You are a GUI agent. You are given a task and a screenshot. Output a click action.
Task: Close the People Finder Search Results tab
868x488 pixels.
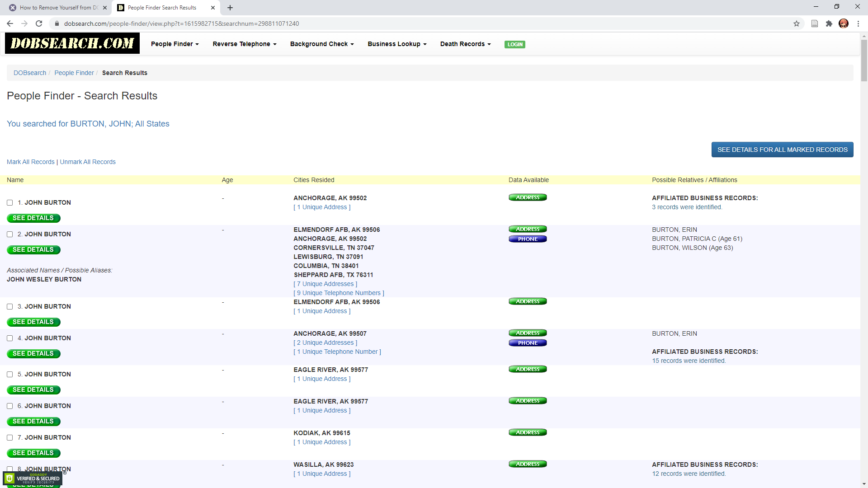213,8
